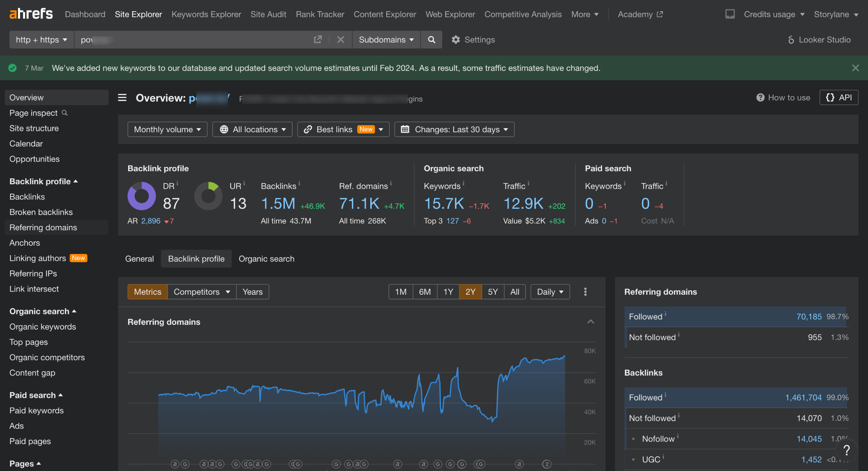The height and width of the screenshot is (471, 868).
Task: Select the 5Y time range
Action: click(x=493, y=292)
